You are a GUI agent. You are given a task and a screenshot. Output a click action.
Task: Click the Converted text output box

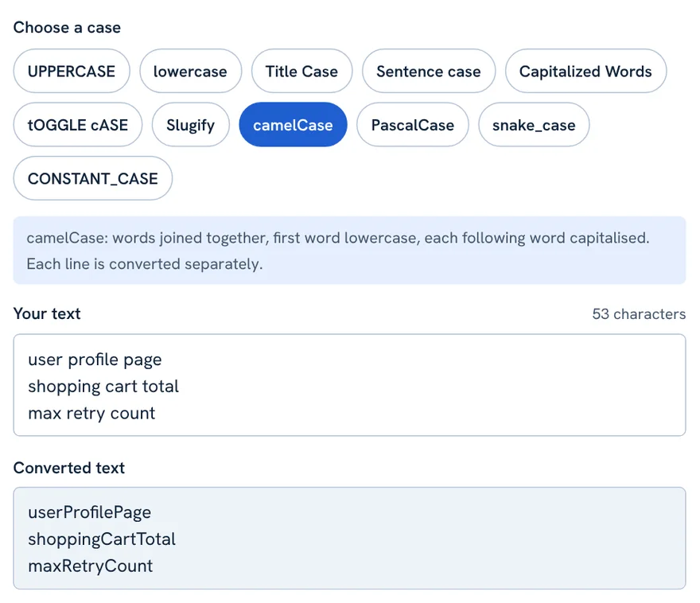pos(349,538)
